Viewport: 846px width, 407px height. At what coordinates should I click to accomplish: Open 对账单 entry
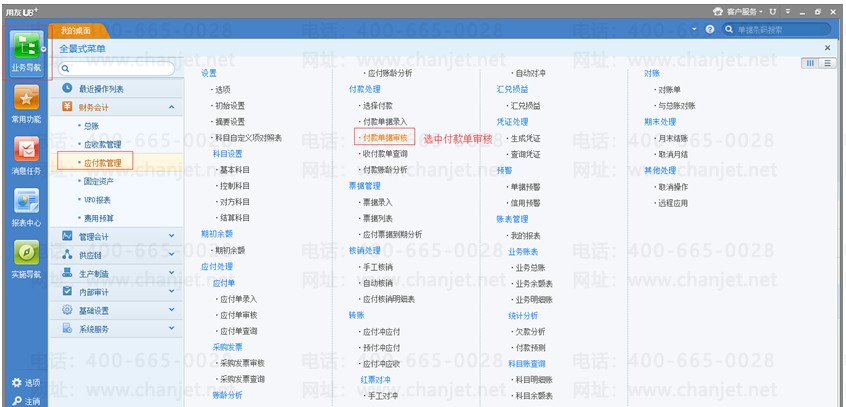click(669, 90)
